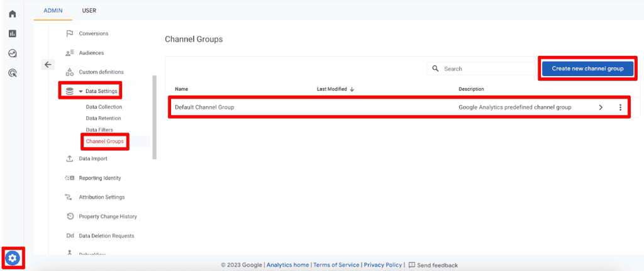644x271 pixels.
Task: Select Channel Groups in sidebar
Action: [x=104, y=141]
